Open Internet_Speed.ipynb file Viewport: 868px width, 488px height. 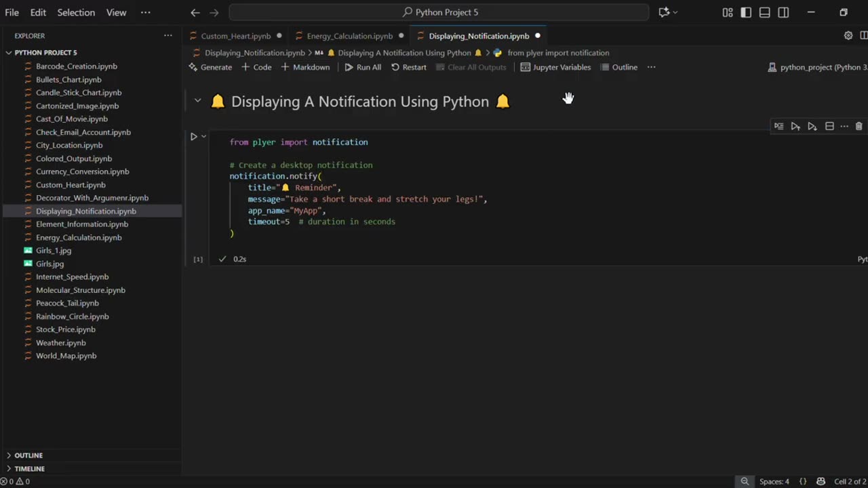tap(72, 277)
